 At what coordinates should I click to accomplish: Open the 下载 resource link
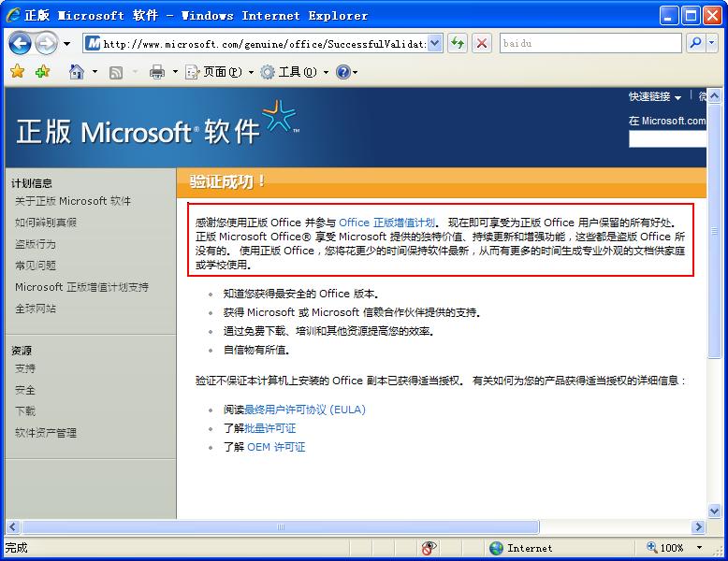click(x=25, y=411)
